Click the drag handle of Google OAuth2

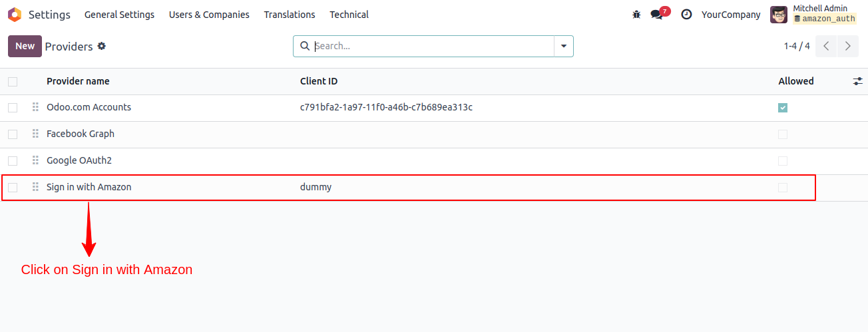(x=35, y=160)
